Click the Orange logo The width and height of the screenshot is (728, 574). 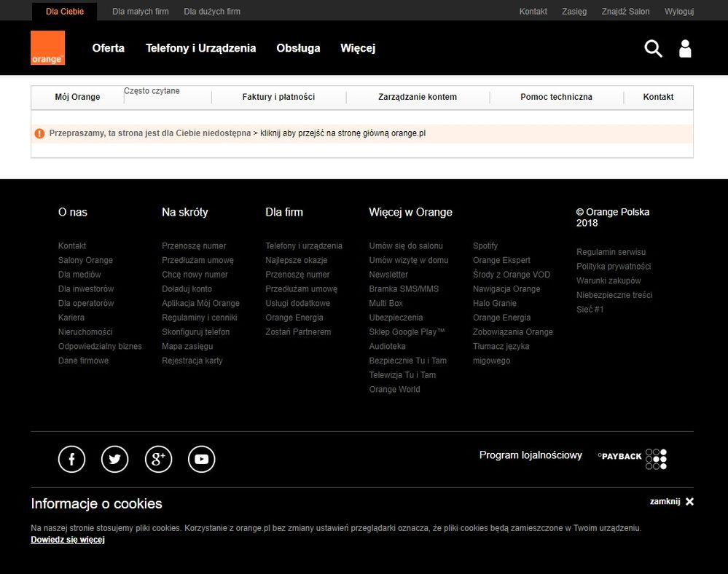tap(47, 48)
